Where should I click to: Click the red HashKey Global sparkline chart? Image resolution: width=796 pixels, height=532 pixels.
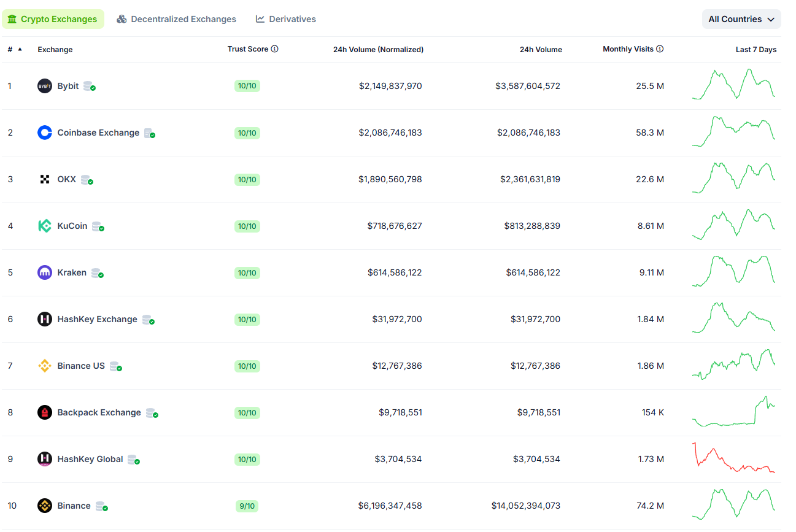click(x=733, y=458)
